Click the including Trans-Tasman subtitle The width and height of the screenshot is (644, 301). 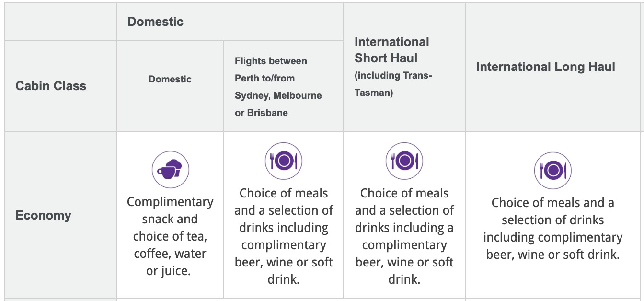pyautogui.click(x=393, y=84)
